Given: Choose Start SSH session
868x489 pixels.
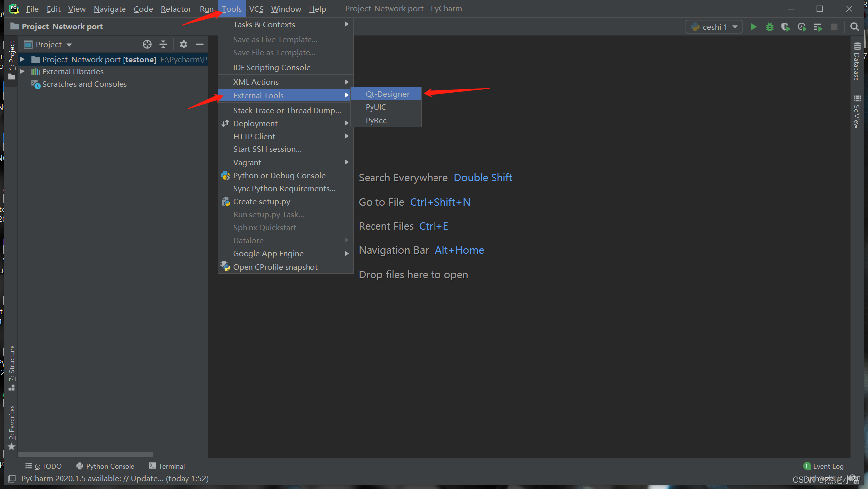Looking at the screenshot, I should 285,149.
